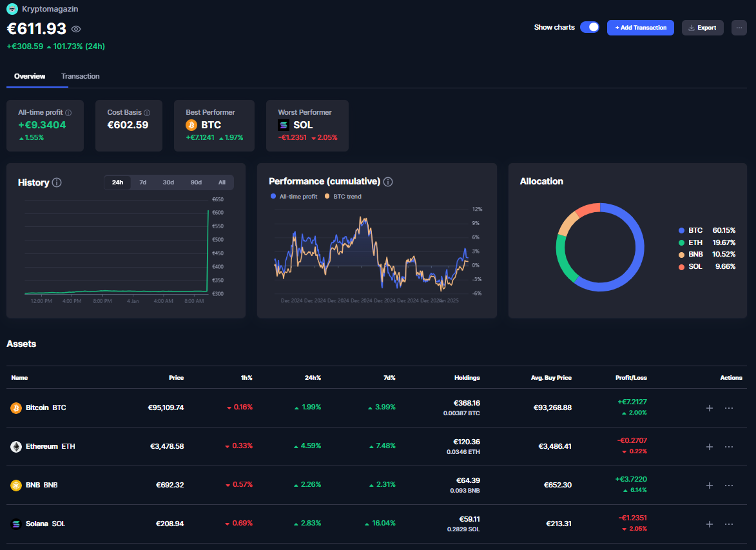Image resolution: width=756 pixels, height=550 pixels.
Task: Click the Bitcoin coin icon in assets
Action: coord(16,408)
